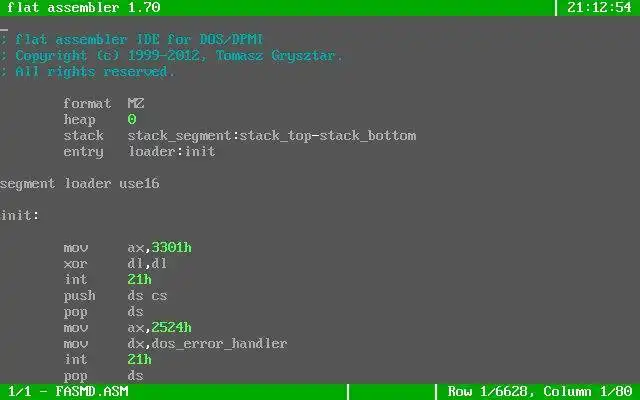Click the 'segment loader use16' line
The width and height of the screenshot is (640, 400).
point(80,184)
